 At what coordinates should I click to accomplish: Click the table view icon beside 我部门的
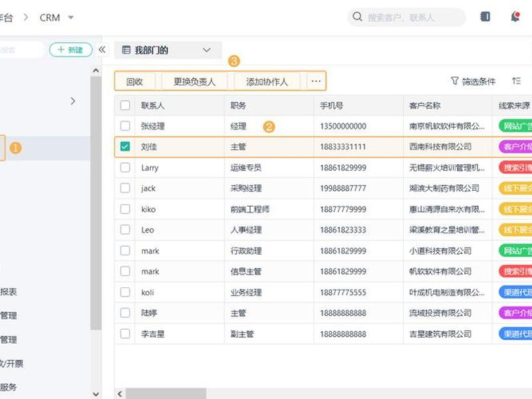126,51
